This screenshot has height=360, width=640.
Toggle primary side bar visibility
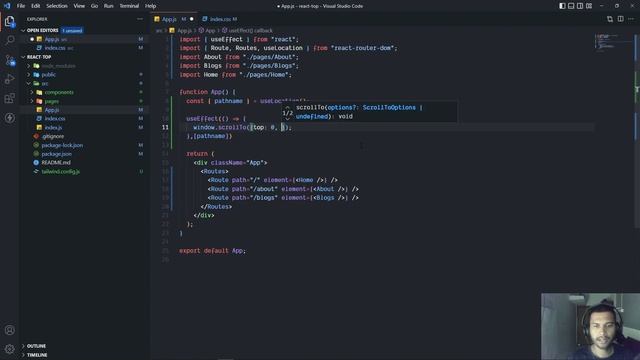562,6
